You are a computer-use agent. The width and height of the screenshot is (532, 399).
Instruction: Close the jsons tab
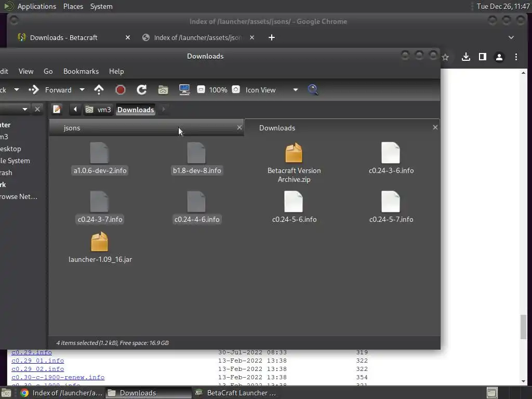coord(240,128)
